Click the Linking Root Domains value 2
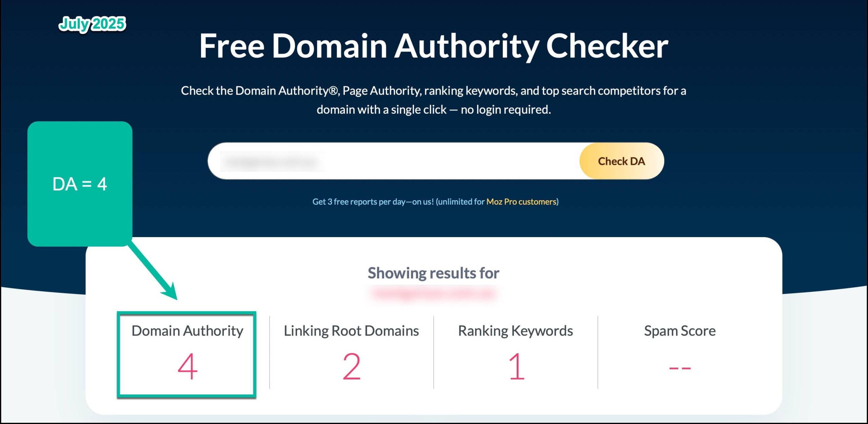The width and height of the screenshot is (868, 424). [351, 366]
